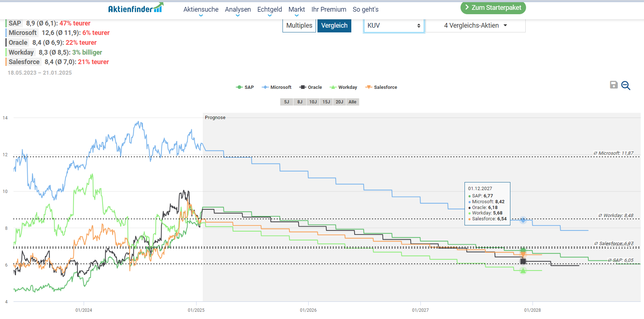Click the Oracle square marker on the chart
This screenshot has height=319, width=644.
point(523,261)
